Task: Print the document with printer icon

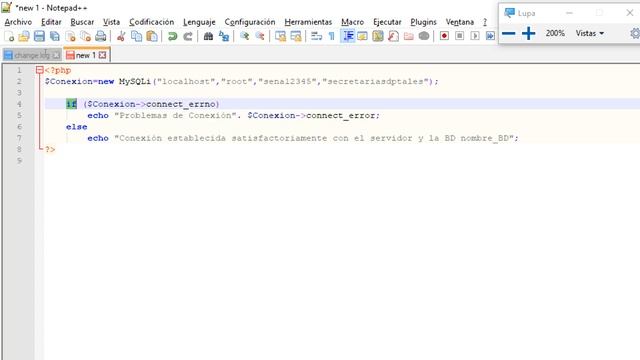Action: [100, 36]
